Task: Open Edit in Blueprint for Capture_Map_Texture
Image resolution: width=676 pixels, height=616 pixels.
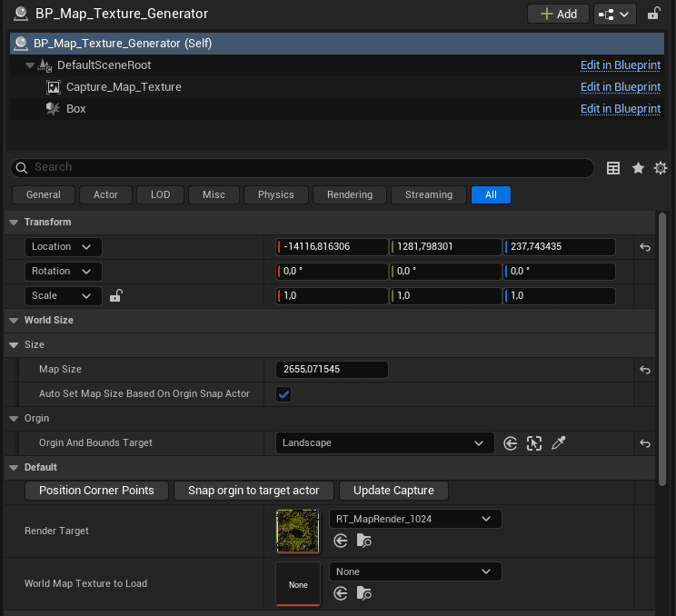Action: (x=620, y=87)
